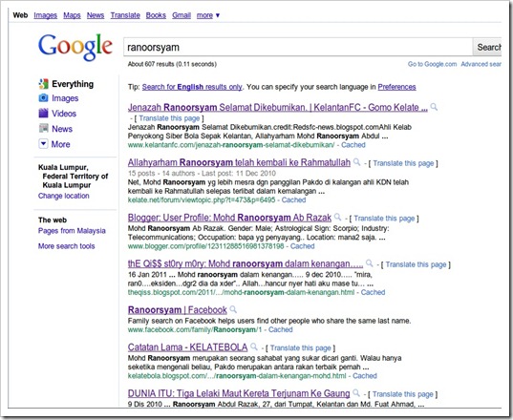
Task: Preview Jenazah Ranoorsyam result with magnifier icon
Action: [x=434, y=107]
